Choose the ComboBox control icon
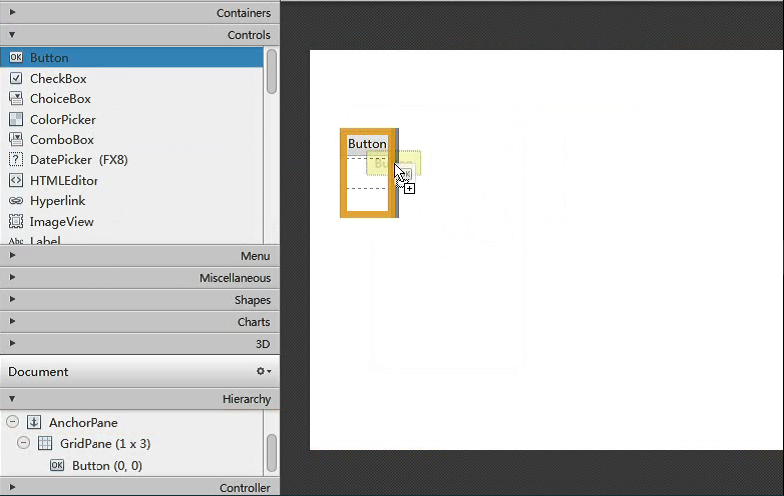The image size is (784, 496). (x=16, y=140)
